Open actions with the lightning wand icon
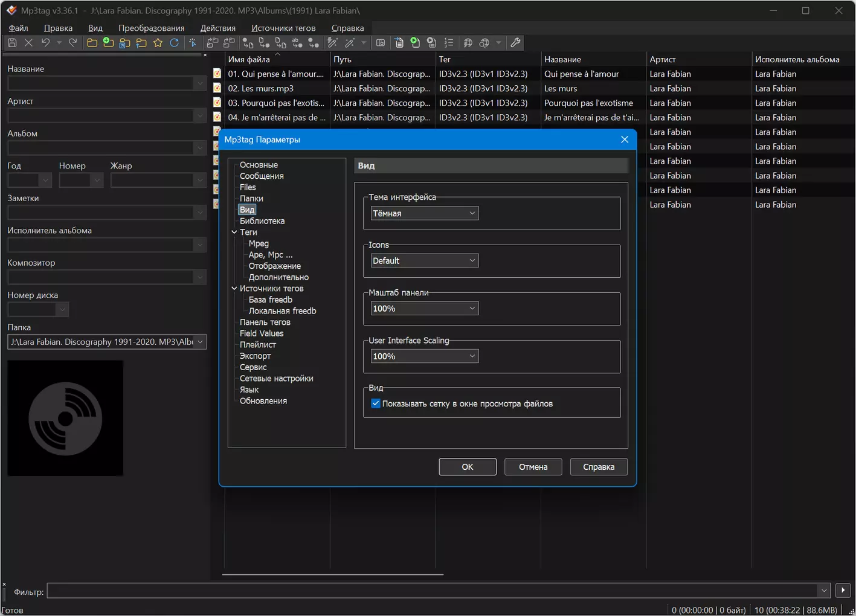Image resolution: width=856 pixels, height=616 pixels. coord(332,43)
